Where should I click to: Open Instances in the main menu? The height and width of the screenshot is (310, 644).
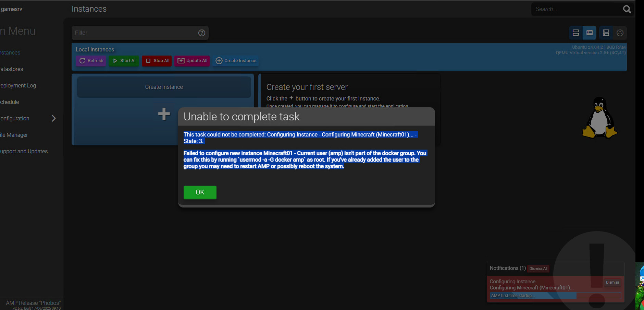(10, 53)
